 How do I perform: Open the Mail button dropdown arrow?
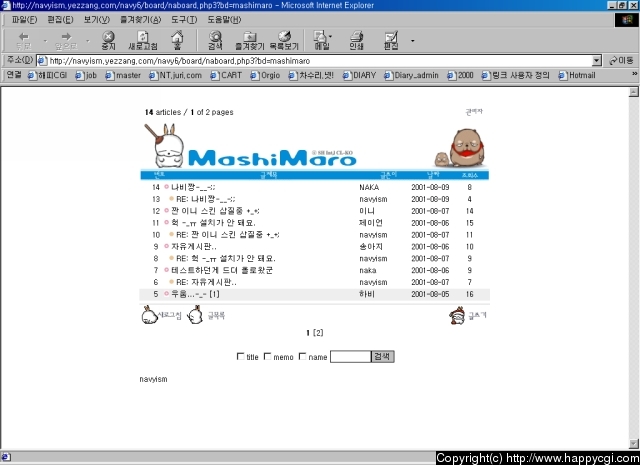tap(330, 36)
